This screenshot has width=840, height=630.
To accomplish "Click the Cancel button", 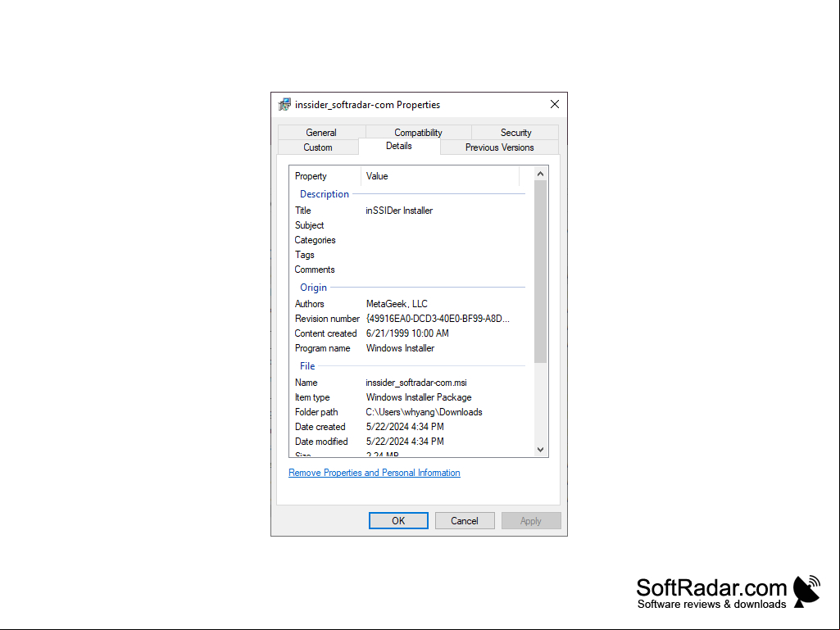I will tap(465, 521).
